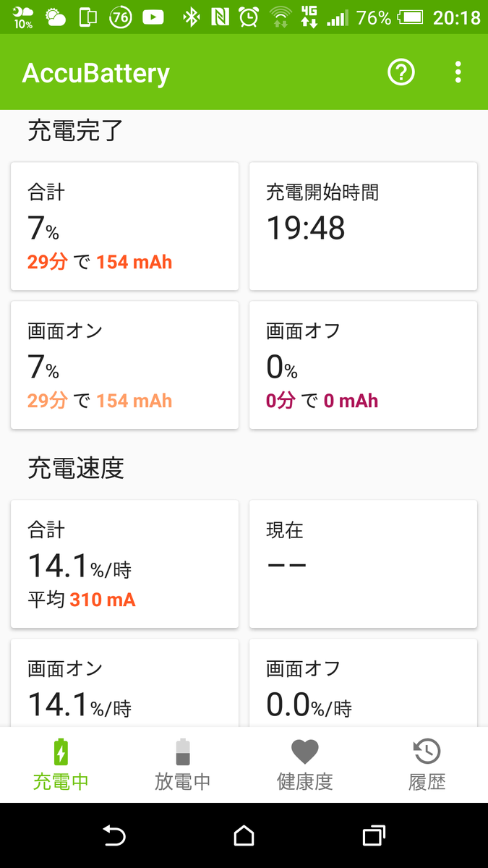Tap the AccuBattery title text
The width and height of the screenshot is (488, 868).
tap(96, 73)
